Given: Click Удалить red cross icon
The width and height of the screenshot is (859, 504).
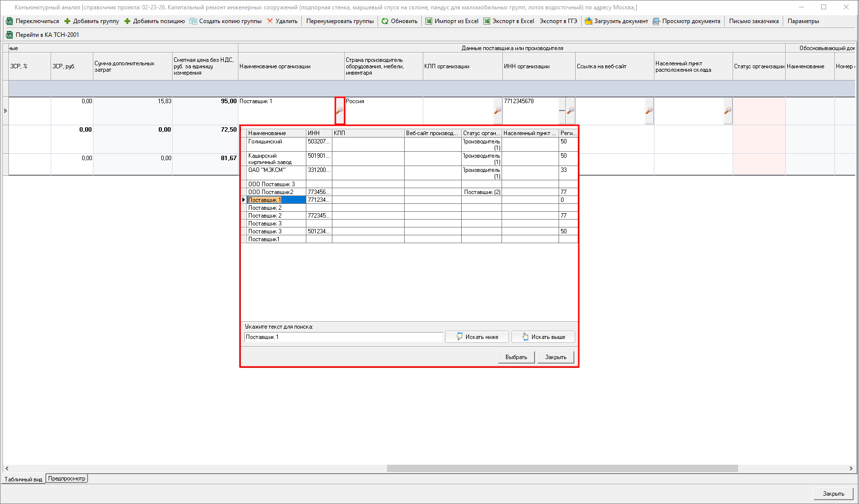Looking at the screenshot, I should point(270,21).
